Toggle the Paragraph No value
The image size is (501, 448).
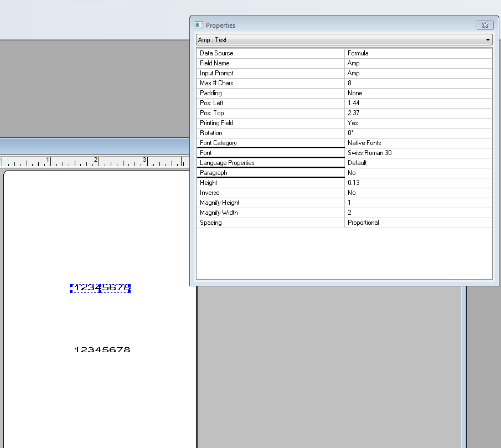coord(418,173)
